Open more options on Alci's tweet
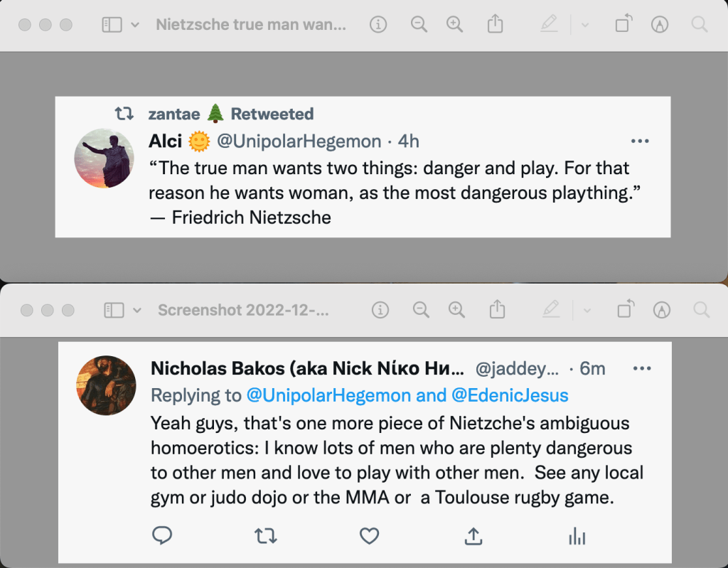728x568 pixels. pos(640,141)
